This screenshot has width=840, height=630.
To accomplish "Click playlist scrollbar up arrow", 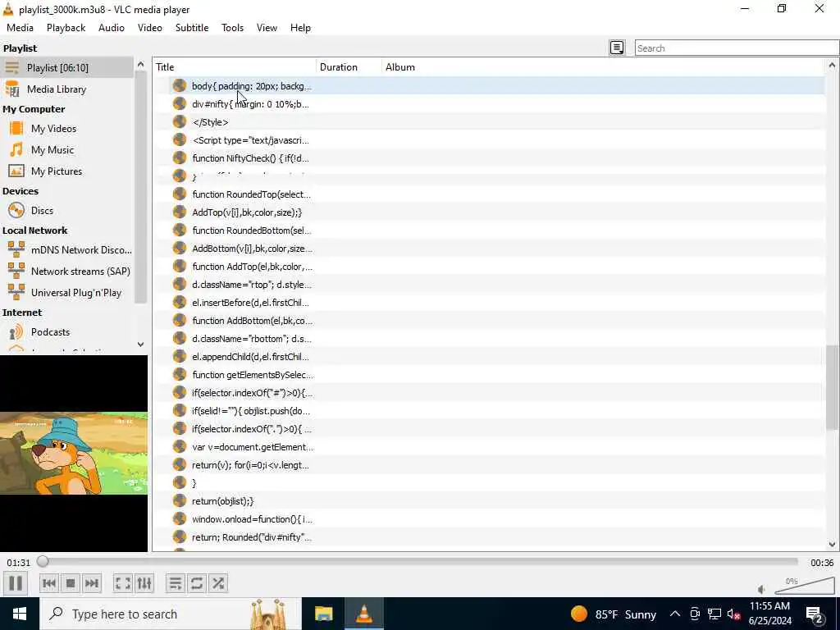I will point(832,66).
